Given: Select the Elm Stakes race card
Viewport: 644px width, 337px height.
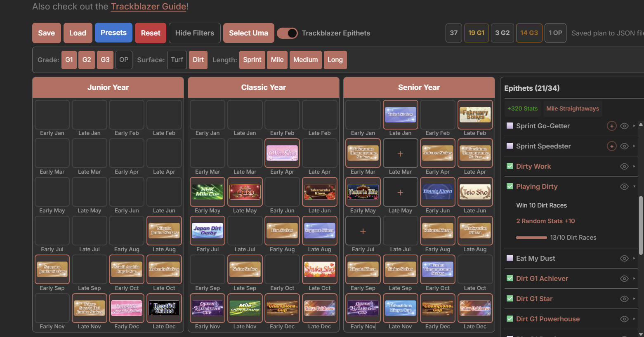Looking at the screenshot, I should [282, 231].
